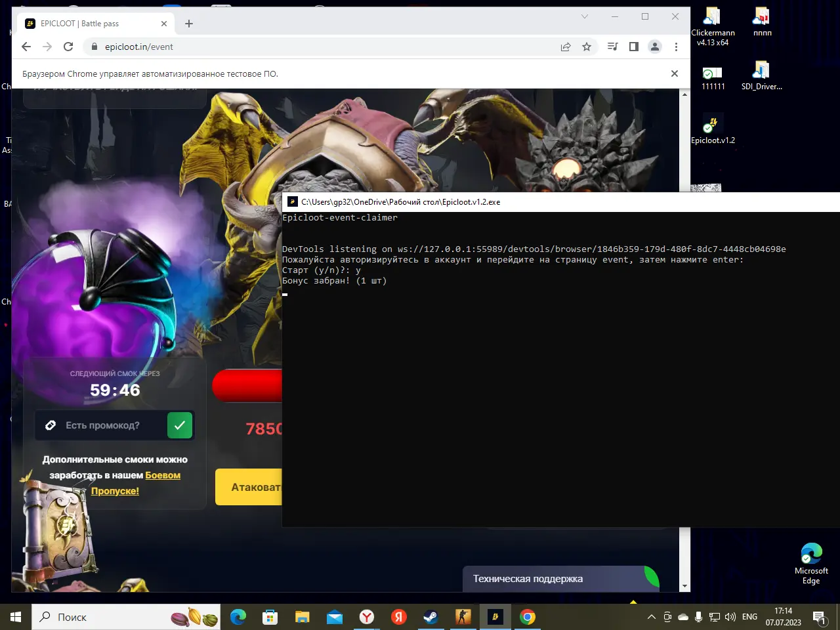Click the microphone icon in system tray
Screen dimensions: 840x630
(699, 617)
